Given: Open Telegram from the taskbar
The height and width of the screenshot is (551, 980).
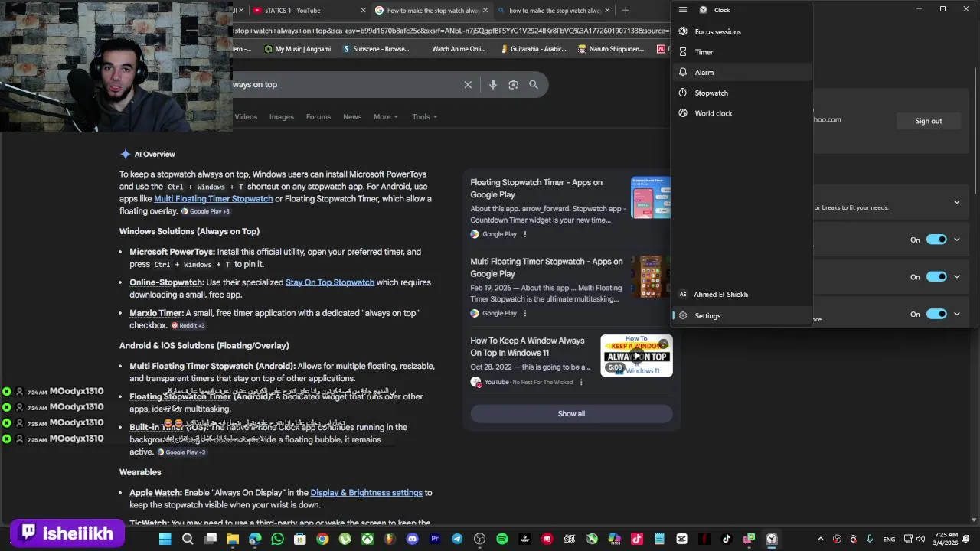Looking at the screenshot, I should point(457,539).
